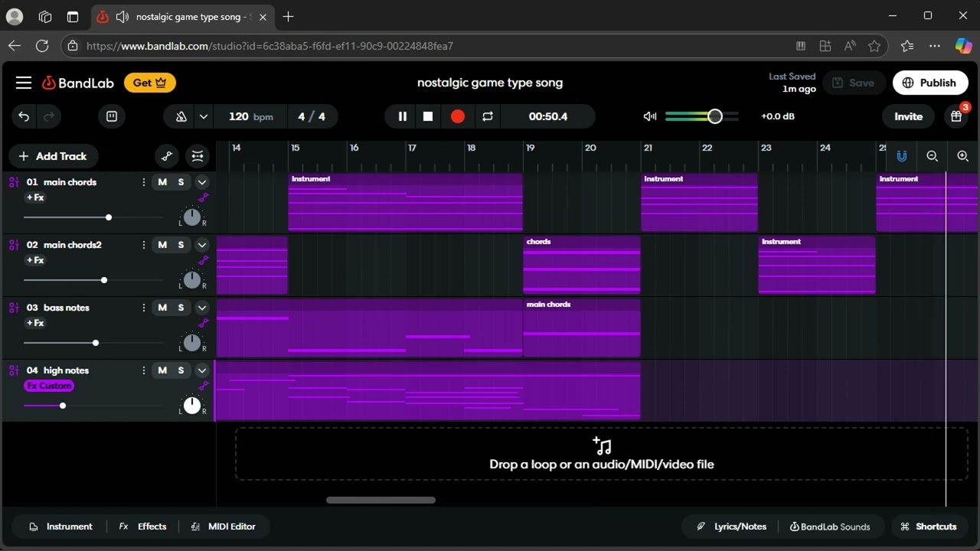Image resolution: width=980 pixels, height=551 pixels.
Task: Click bar 19 on the timeline ruler
Action: pyautogui.click(x=530, y=148)
